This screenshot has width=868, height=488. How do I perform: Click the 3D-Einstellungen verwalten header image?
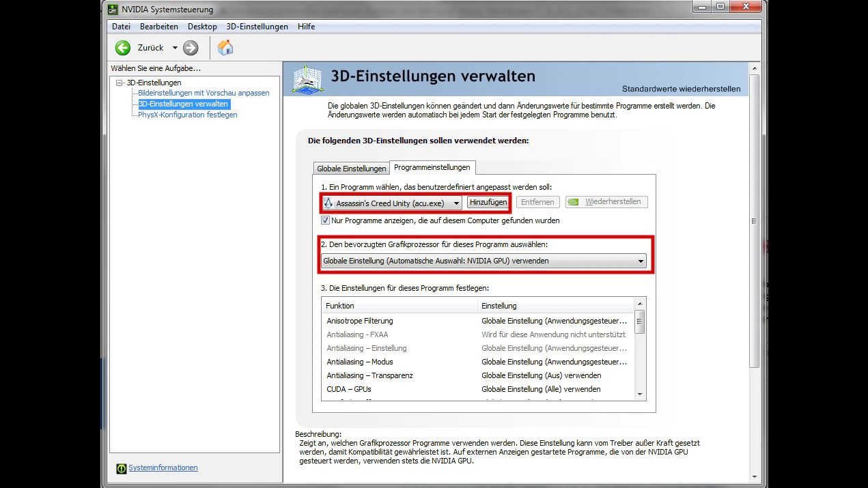coord(307,80)
